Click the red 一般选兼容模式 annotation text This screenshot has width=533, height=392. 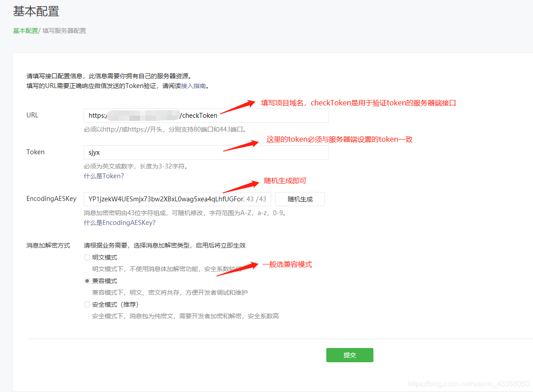[x=287, y=264]
